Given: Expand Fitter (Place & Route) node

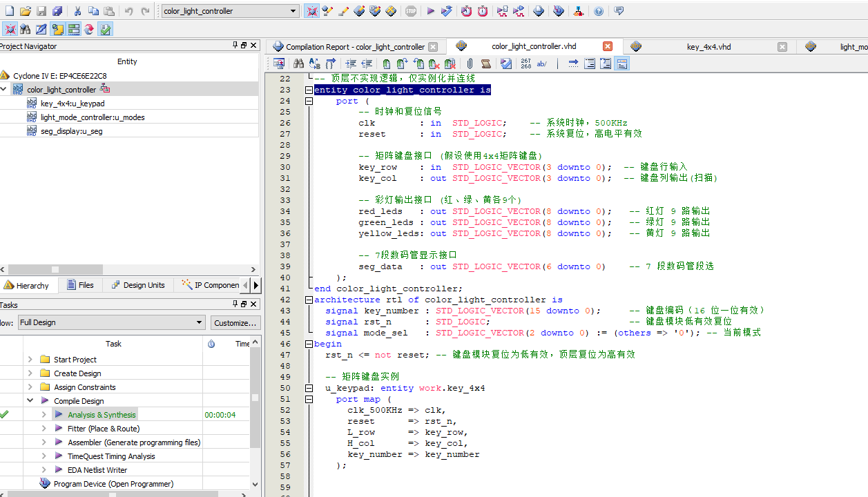Looking at the screenshot, I should [44, 429].
